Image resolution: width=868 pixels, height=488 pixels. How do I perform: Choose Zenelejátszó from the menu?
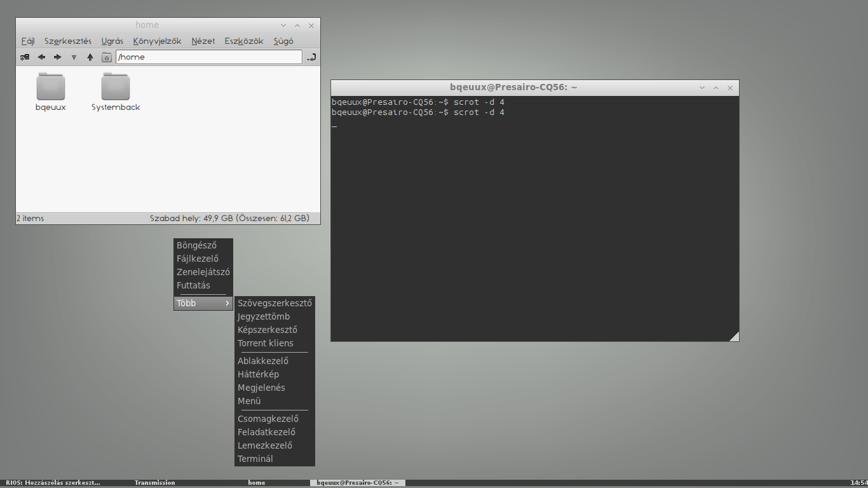pyautogui.click(x=203, y=272)
